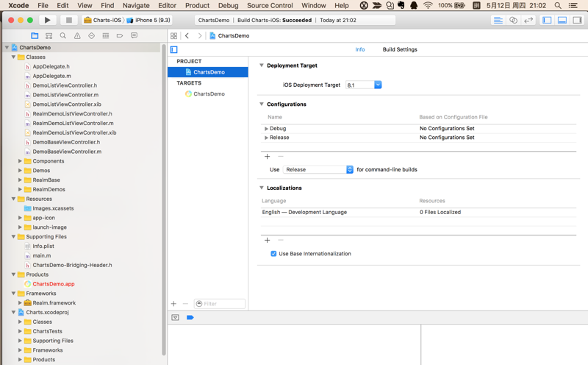Collapse the Deployment Target section
This screenshot has height=365, width=588.
(x=262, y=65)
